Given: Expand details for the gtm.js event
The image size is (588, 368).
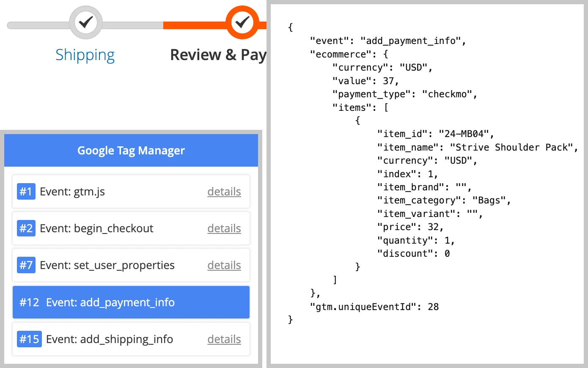Looking at the screenshot, I should [224, 192].
